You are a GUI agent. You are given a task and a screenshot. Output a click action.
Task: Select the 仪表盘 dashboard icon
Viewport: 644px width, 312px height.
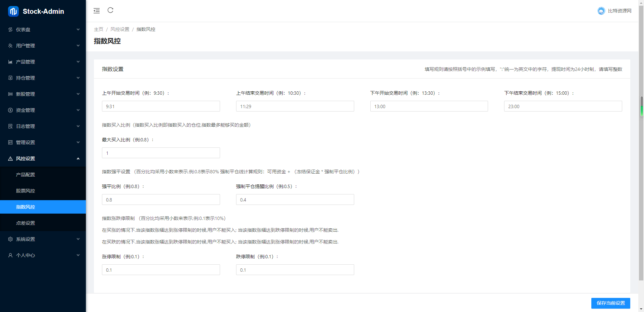coord(10,30)
